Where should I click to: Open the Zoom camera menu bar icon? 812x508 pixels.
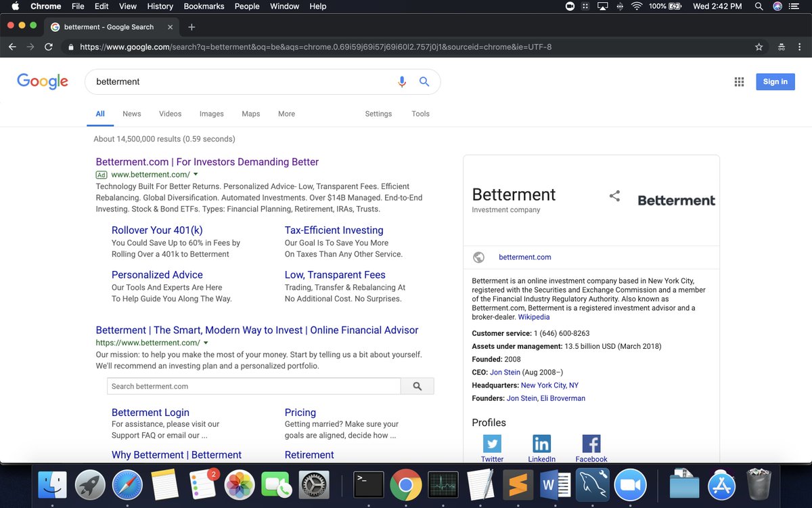570,6
